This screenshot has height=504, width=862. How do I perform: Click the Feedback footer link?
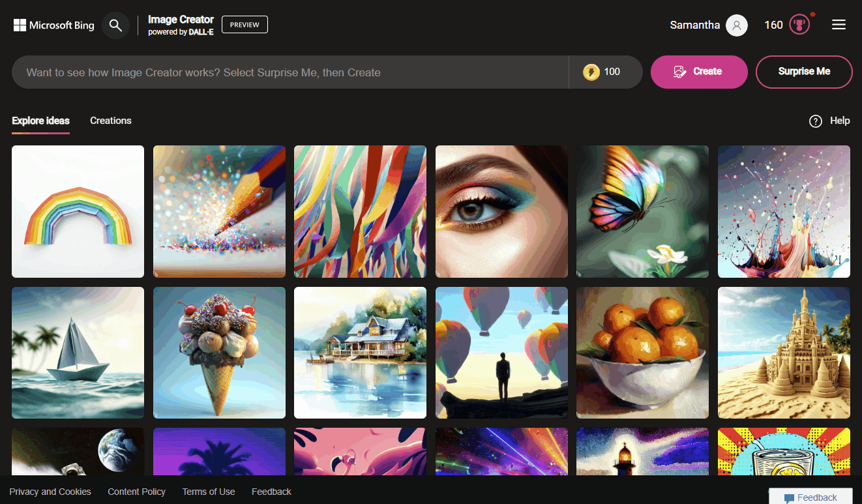tap(271, 492)
